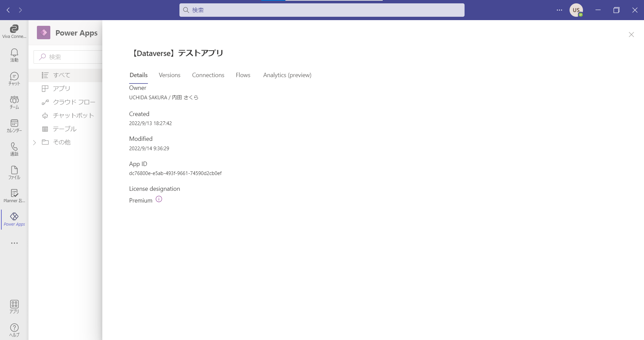Switch to the Versions tab

(169, 75)
